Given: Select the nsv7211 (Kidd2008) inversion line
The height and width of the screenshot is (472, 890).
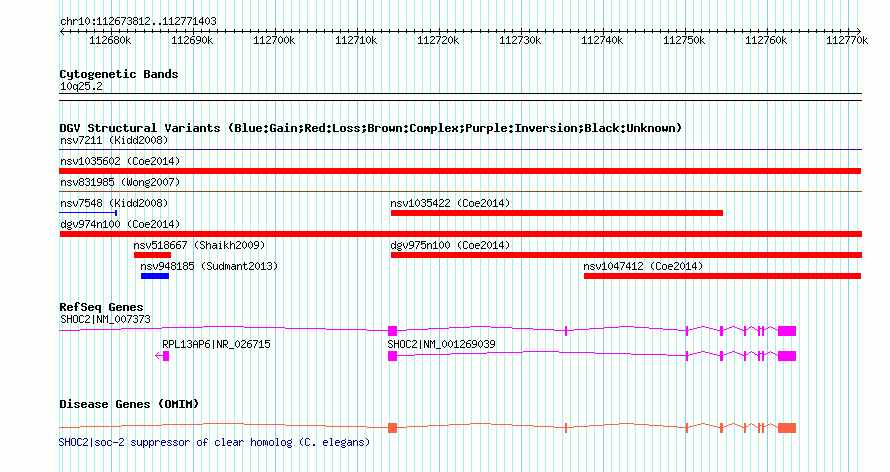Looking at the screenshot, I should pyautogui.click(x=460, y=150).
